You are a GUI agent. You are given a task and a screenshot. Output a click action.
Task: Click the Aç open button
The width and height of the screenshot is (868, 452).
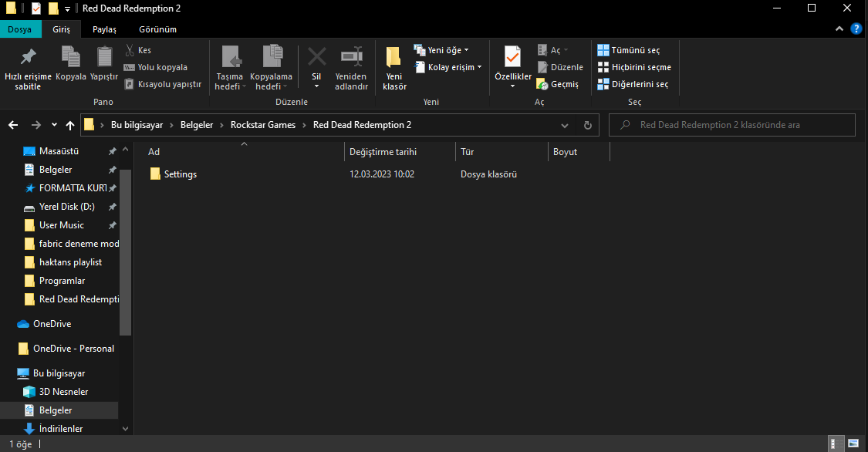(x=552, y=50)
